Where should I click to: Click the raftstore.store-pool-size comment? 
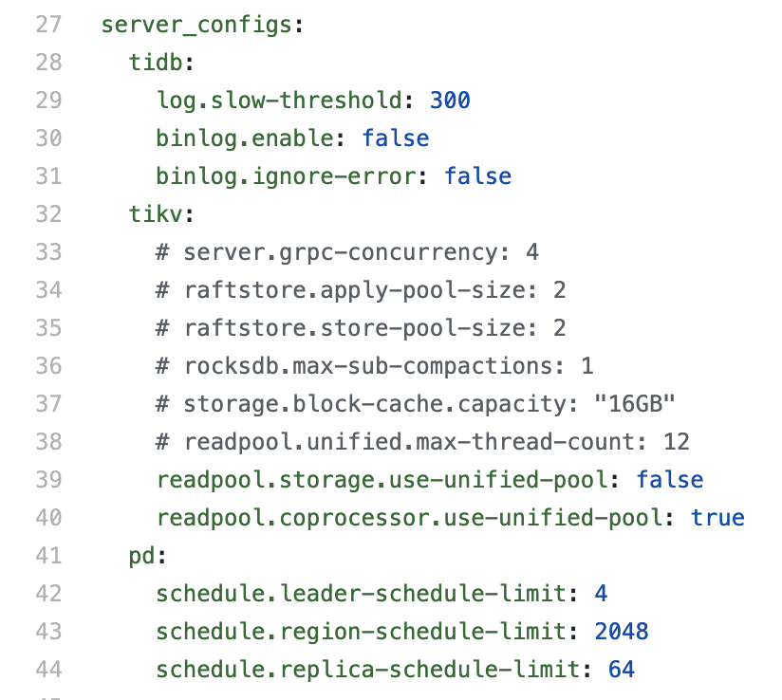click(x=361, y=328)
